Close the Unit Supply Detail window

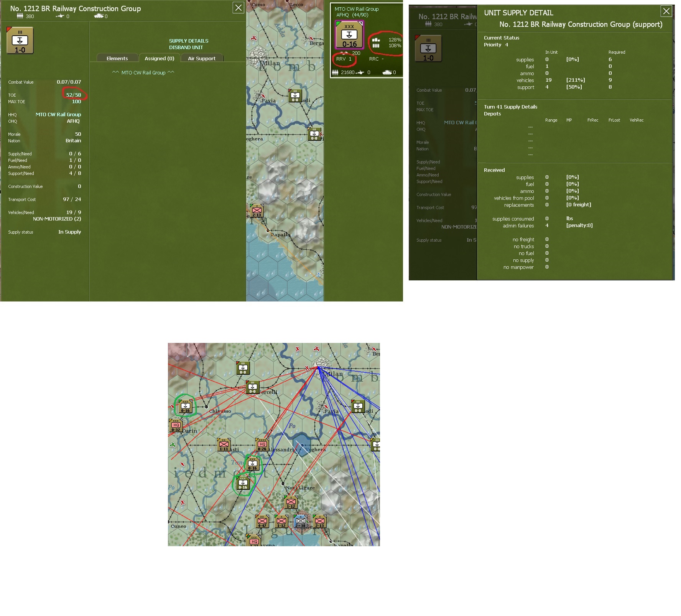pos(666,12)
